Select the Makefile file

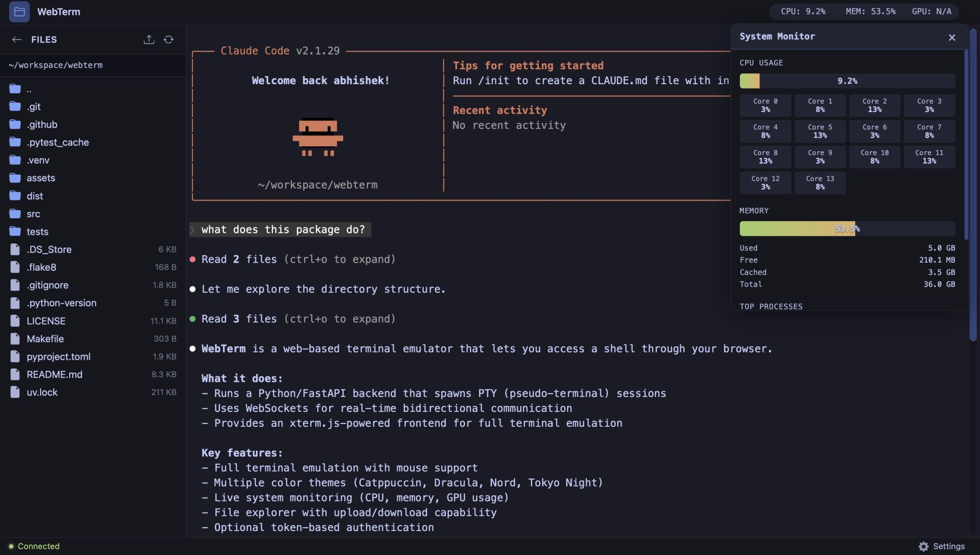[93, 339]
